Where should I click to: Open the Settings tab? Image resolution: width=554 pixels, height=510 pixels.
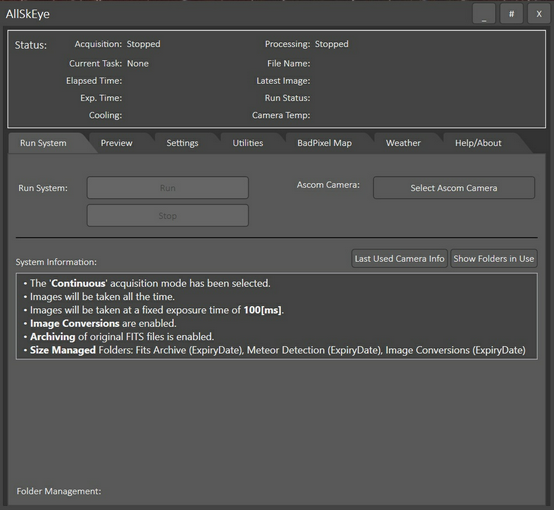182,143
